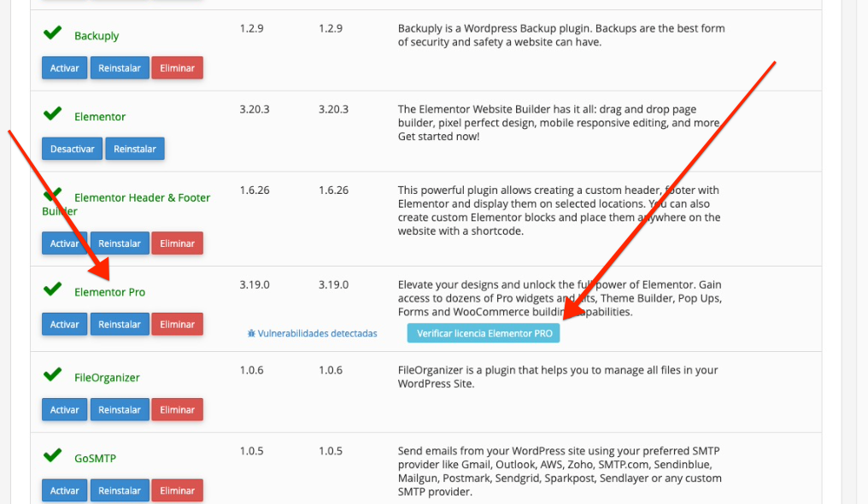Eliminar the GoSMTP plugin
The image size is (868, 504).
[x=177, y=490]
